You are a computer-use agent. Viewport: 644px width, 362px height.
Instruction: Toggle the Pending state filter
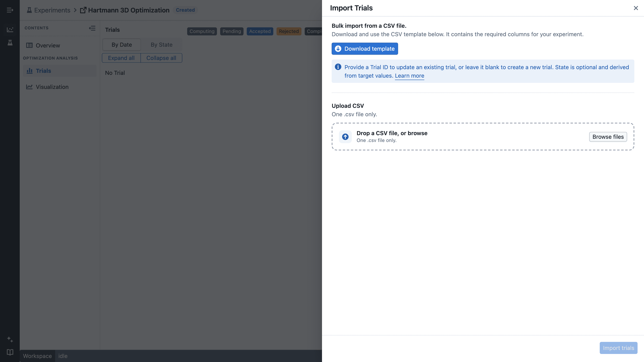tap(232, 31)
